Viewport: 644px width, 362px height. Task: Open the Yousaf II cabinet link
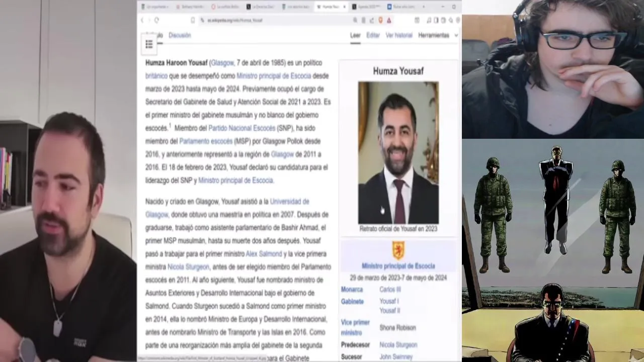tap(389, 311)
